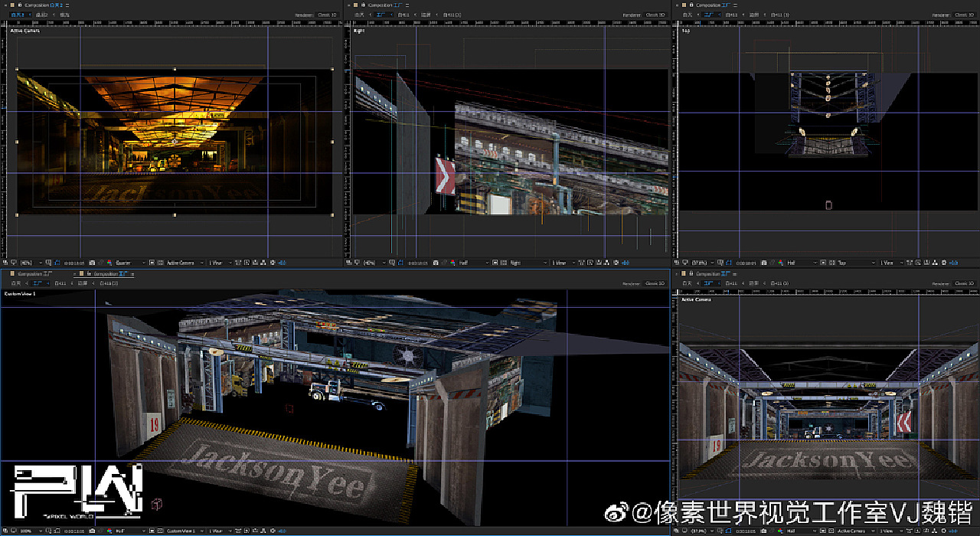
Task: Toggle region of interest in Right view panel
Action: tap(495, 263)
